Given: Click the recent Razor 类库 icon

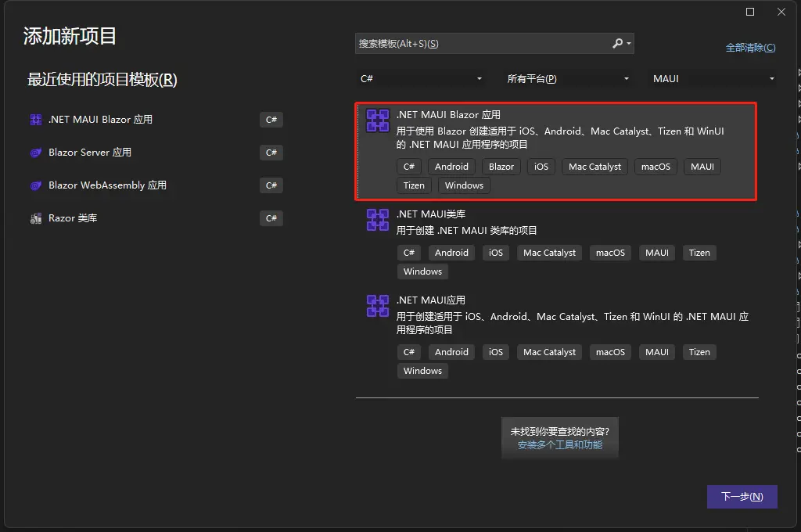Looking at the screenshot, I should pyautogui.click(x=36, y=218).
